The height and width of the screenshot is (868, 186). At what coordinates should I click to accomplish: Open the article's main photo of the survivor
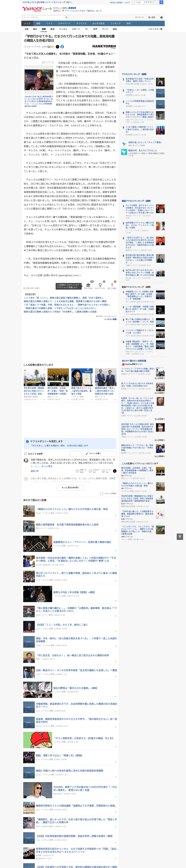tap(39, 80)
